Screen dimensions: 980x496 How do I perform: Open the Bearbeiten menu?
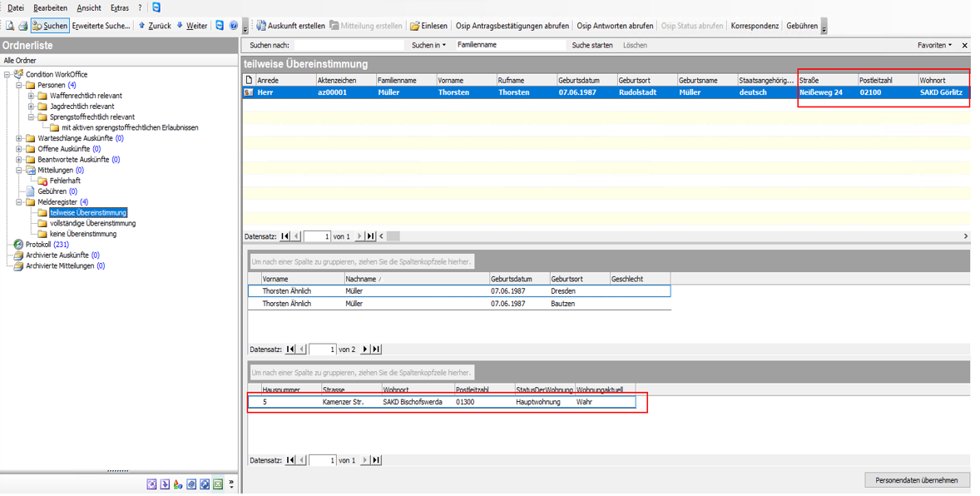51,8
